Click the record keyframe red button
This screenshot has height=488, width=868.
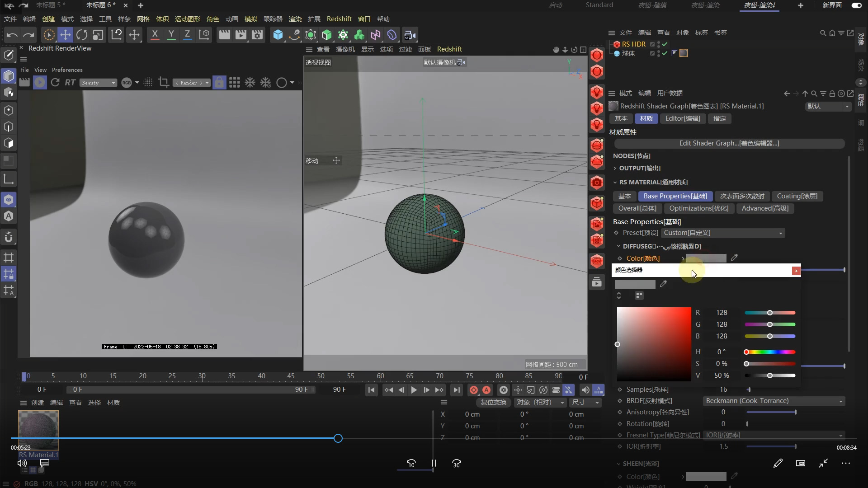473,390
